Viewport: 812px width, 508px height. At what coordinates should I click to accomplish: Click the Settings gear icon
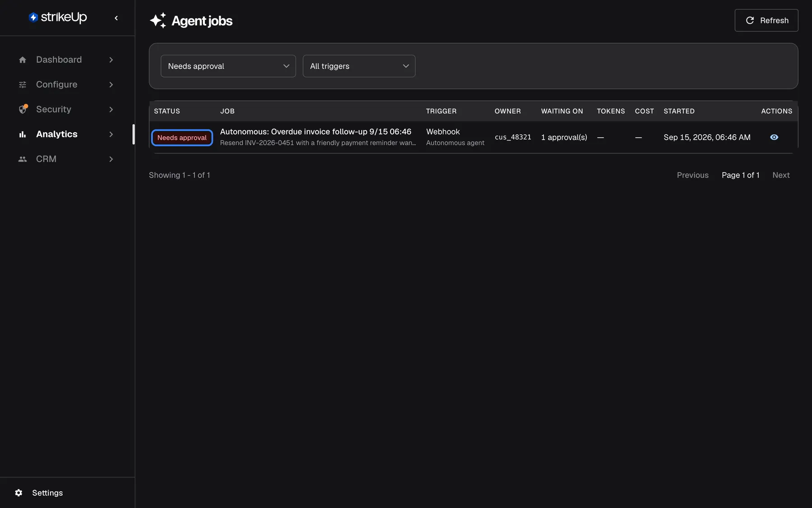click(x=18, y=493)
